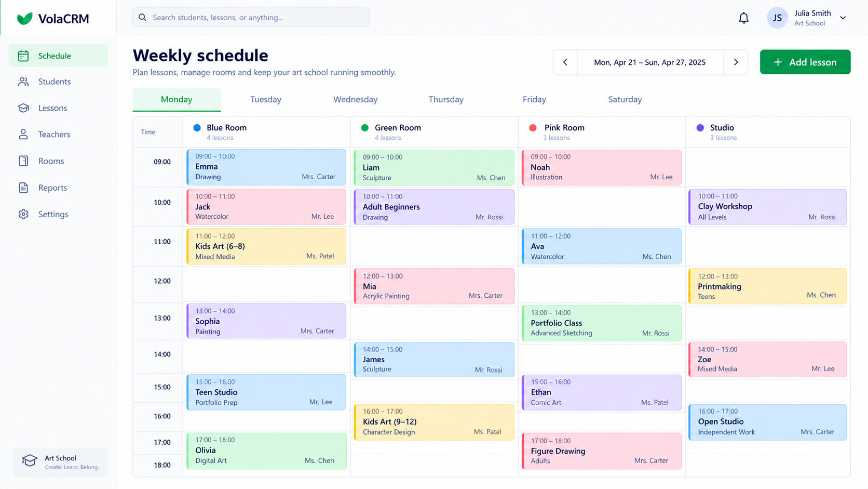Screen dimensions: 868x489
Task: Expand the Julia Smith account menu chevron
Action: [843, 18]
